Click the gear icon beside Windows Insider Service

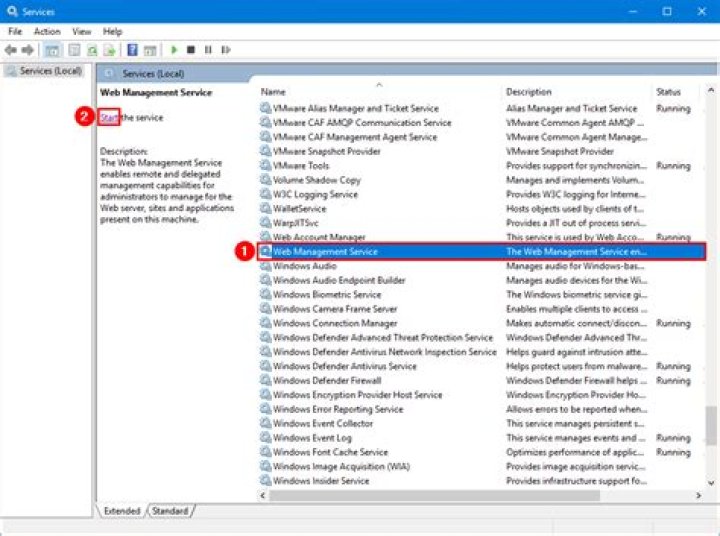(265, 480)
